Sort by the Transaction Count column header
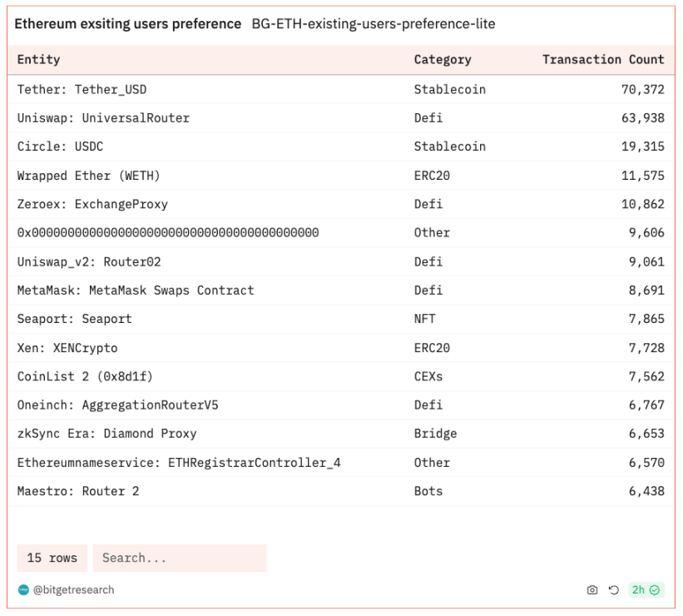Viewport: 683px width, 616px height. (603, 60)
